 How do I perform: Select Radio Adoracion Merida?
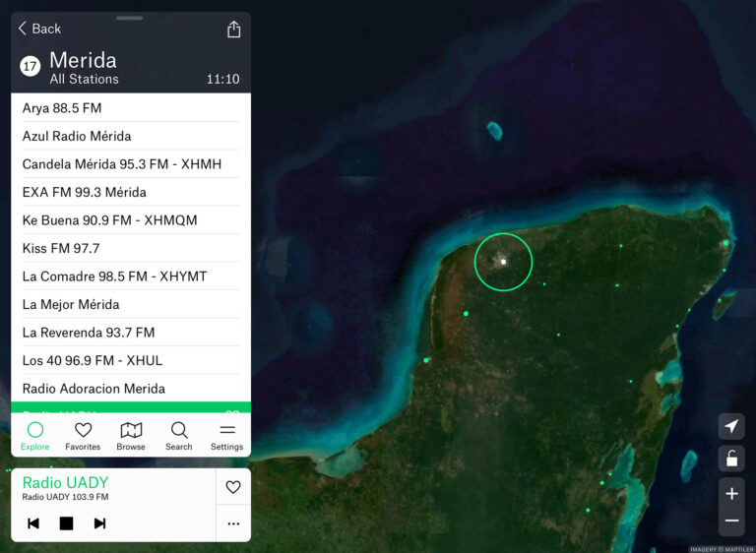tap(131, 388)
